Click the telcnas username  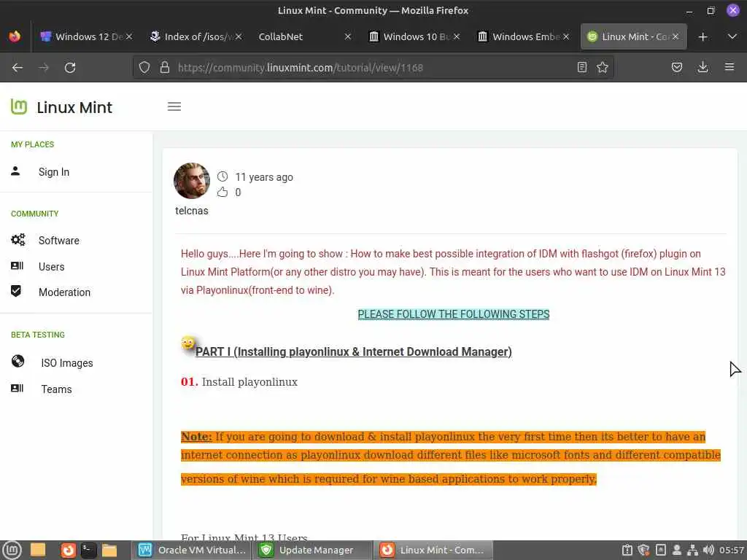(x=192, y=211)
